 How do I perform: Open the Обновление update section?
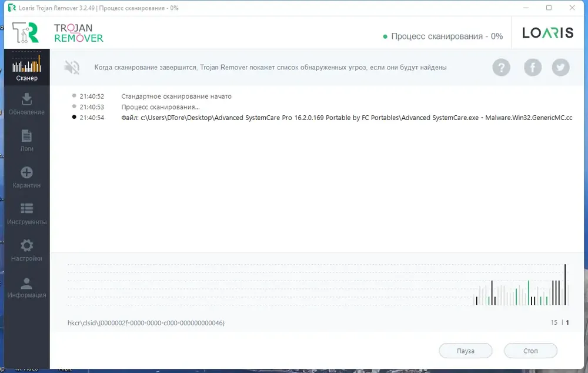tap(26, 104)
